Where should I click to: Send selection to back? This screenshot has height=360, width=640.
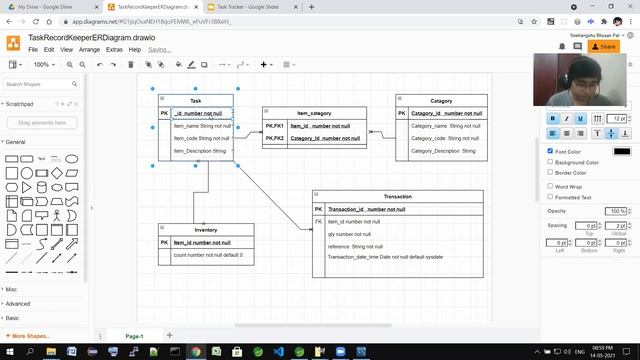point(161,64)
